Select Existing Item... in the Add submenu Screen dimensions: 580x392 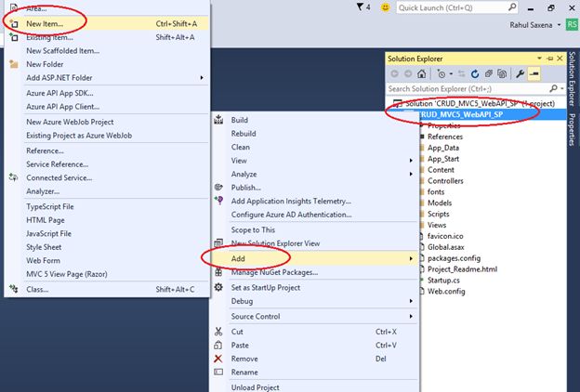click(x=107, y=37)
